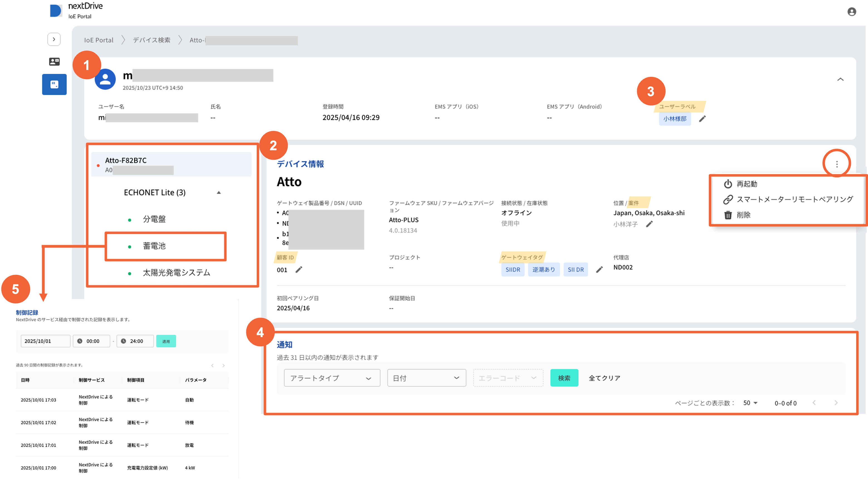Select the 2025/10/01 17:02 record row
Screen dimensions: 868x479
point(122,422)
